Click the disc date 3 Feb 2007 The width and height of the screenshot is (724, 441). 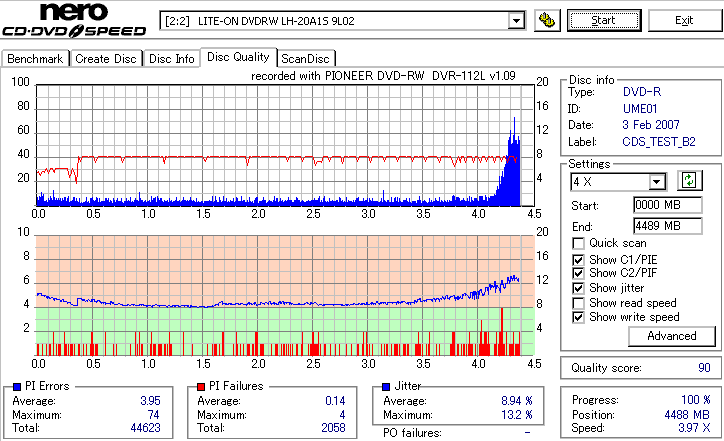pyautogui.click(x=651, y=125)
